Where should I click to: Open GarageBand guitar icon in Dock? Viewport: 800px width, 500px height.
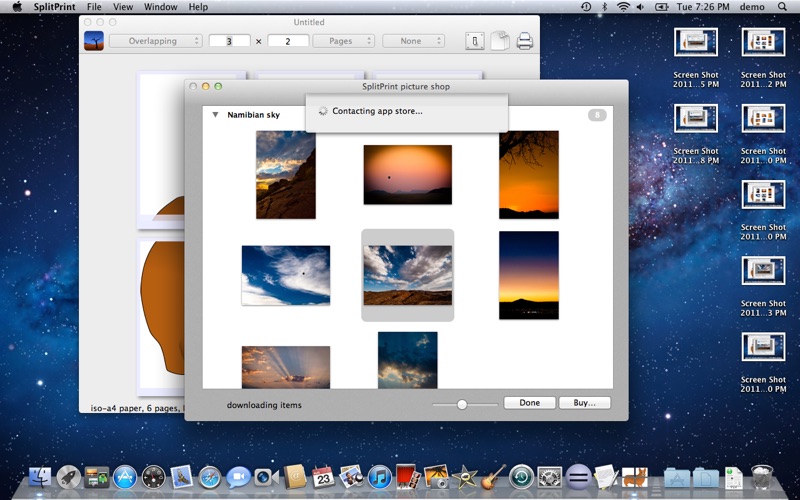click(493, 477)
